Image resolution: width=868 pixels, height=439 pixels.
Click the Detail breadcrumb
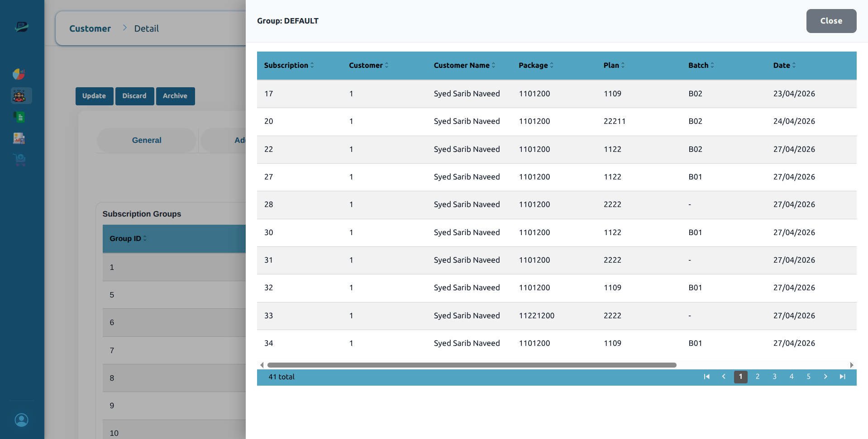147,28
